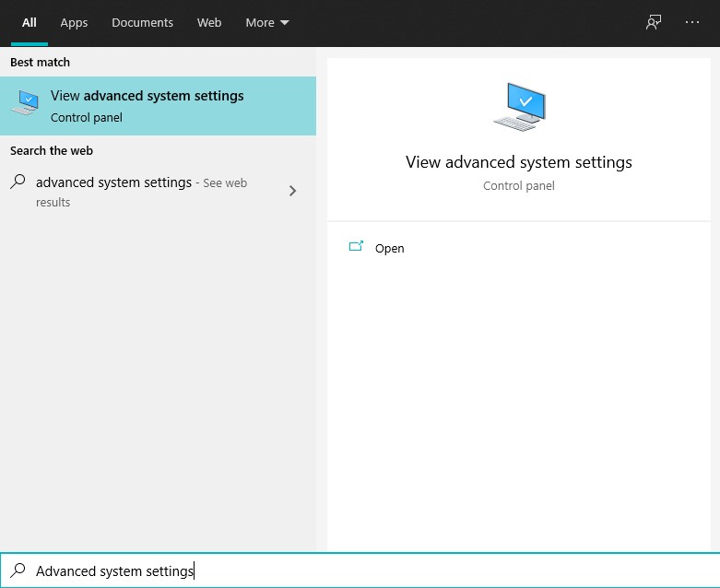Click inside the search text field
720x588 pixels.
point(369,570)
